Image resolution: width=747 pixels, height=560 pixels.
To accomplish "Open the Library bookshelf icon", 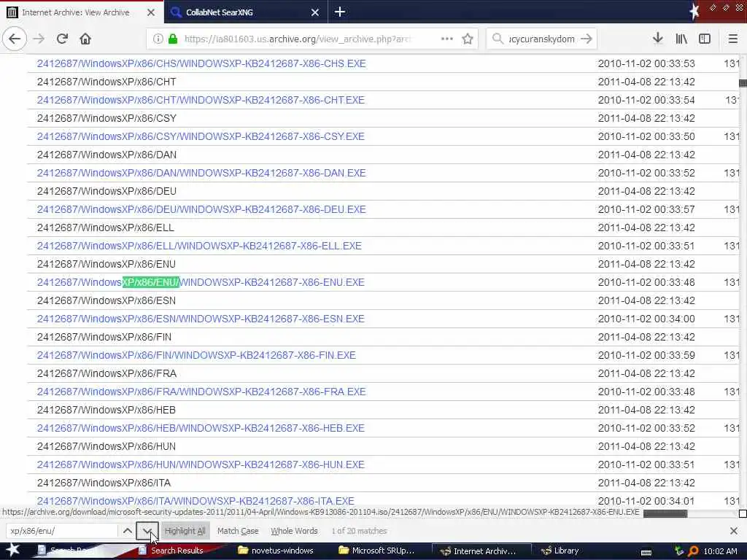I will click(x=681, y=39).
